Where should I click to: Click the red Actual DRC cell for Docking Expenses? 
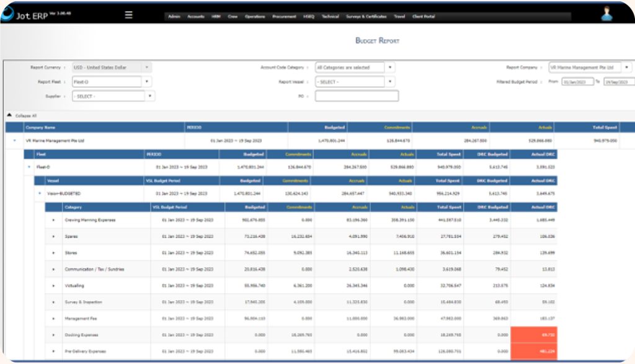pyautogui.click(x=534, y=335)
